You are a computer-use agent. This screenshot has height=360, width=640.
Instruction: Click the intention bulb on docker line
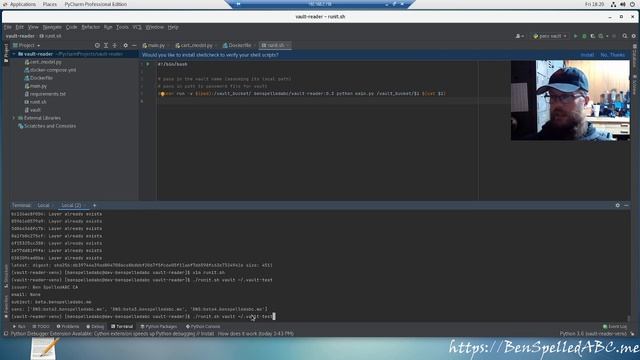pos(162,94)
